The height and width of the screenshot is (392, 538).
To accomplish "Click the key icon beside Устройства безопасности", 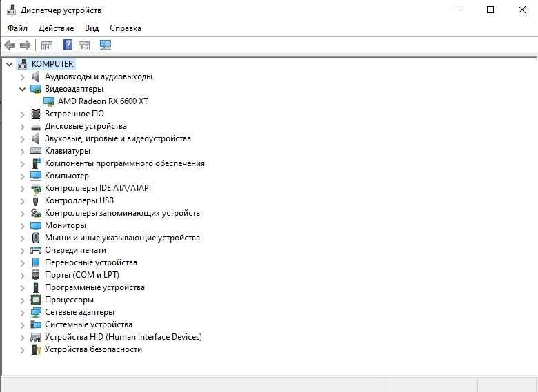I will click(x=36, y=349).
